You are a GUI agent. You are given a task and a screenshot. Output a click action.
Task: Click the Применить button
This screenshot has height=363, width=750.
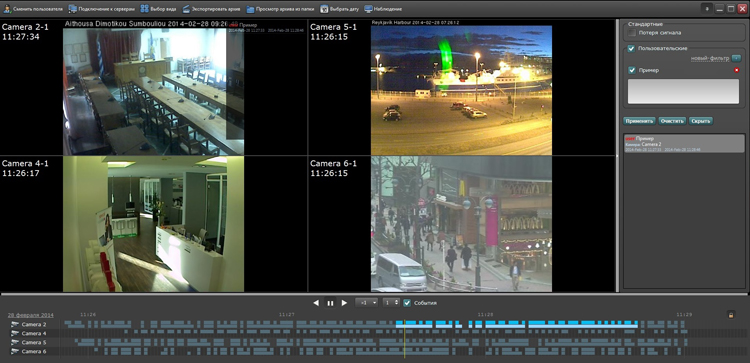[x=639, y=121]
